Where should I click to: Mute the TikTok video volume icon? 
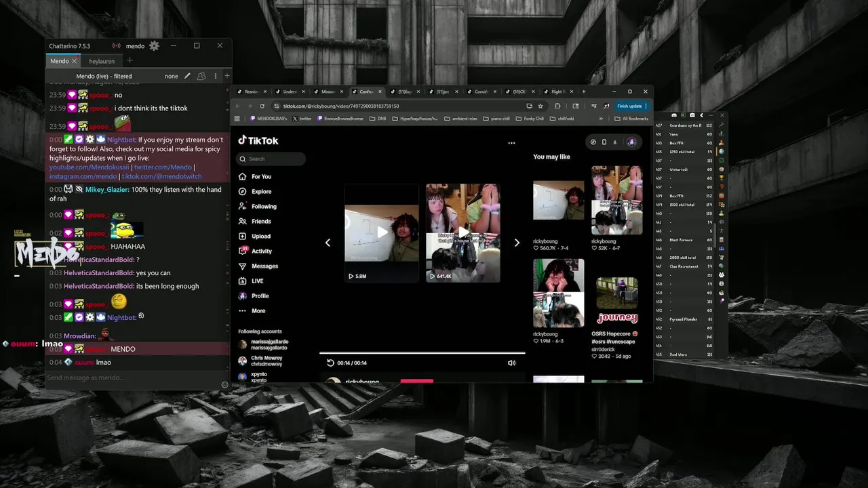click(x=511, y=363)
